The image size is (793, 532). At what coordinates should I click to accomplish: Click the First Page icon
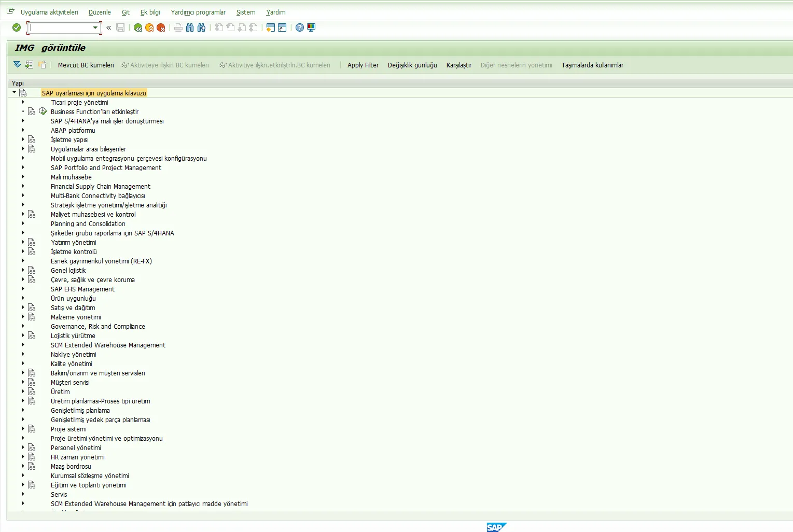pyautogui.click(x=219, y=27)
